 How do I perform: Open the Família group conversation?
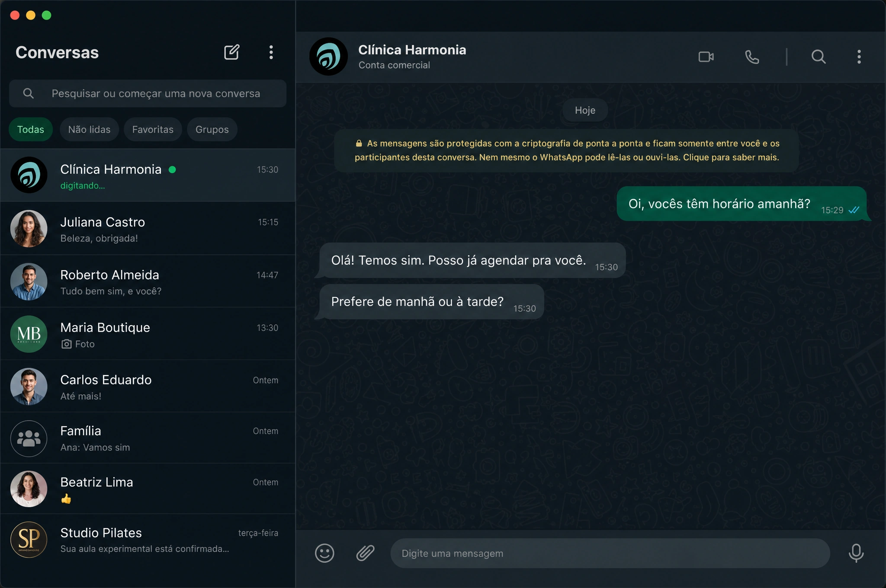[148, 438]
